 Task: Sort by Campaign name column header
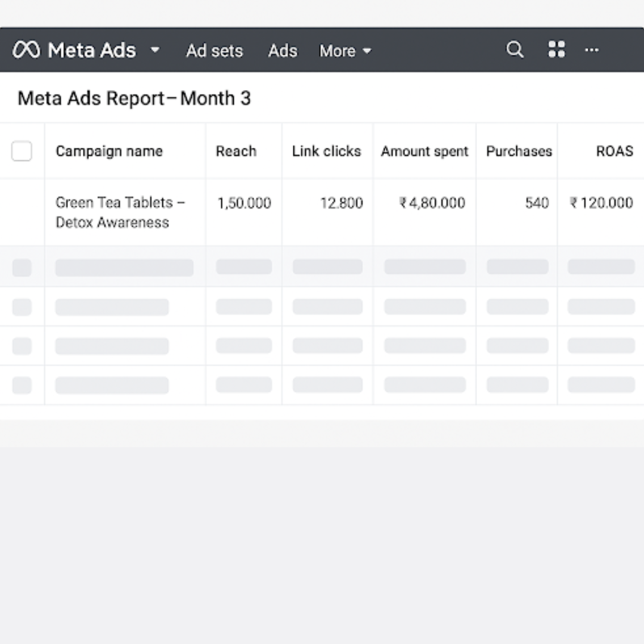click(x=109, y=151)
